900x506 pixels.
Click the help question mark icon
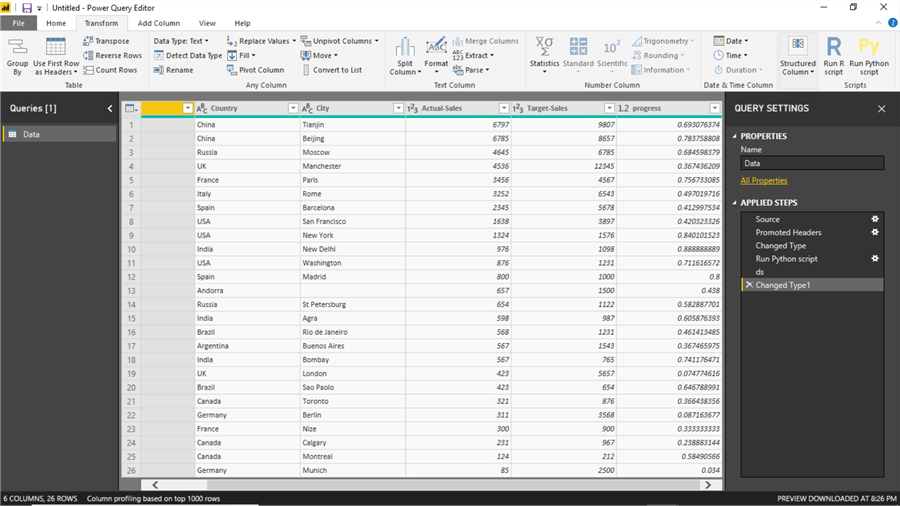coord(893,23)
